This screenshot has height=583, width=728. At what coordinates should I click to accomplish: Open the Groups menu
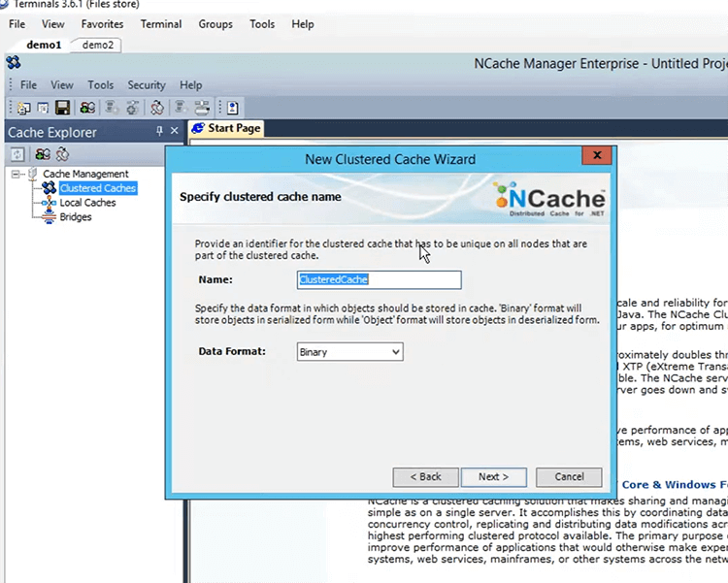(x=215, y=24)
